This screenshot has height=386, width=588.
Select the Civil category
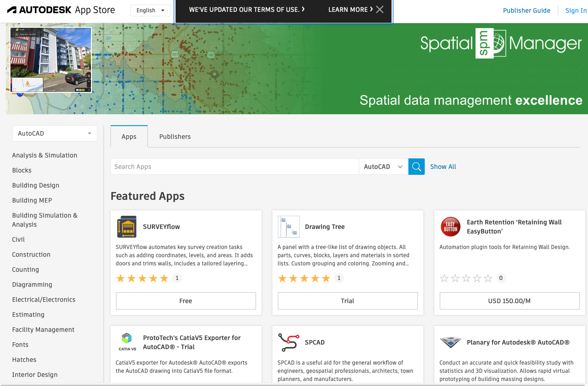(19, 239)
